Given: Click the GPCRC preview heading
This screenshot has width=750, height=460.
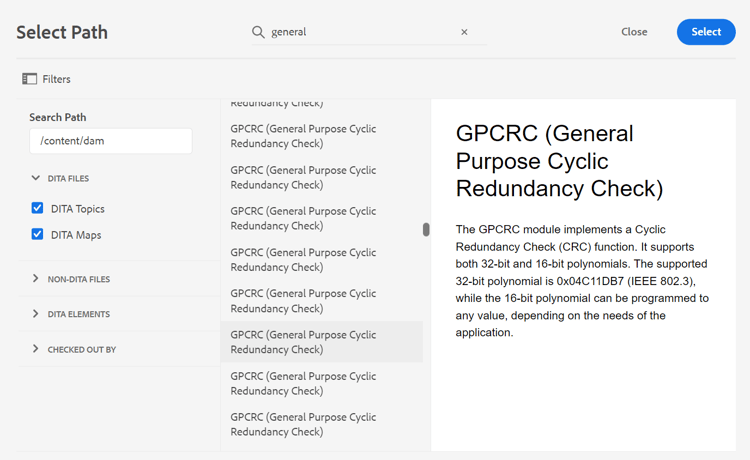Looking at the screenshot, I should [x=559, y=160].
